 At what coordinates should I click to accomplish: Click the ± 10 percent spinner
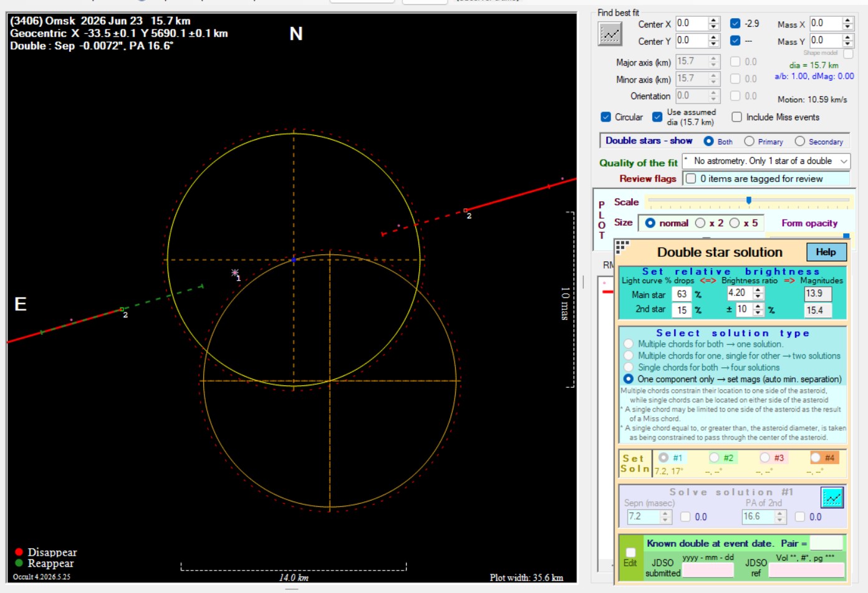point(758,309)
